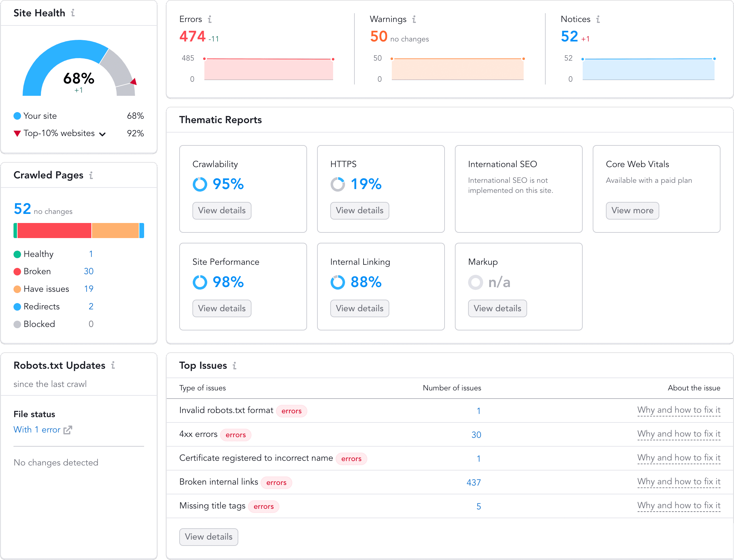Click the Notices trend chart

(648, 69)
